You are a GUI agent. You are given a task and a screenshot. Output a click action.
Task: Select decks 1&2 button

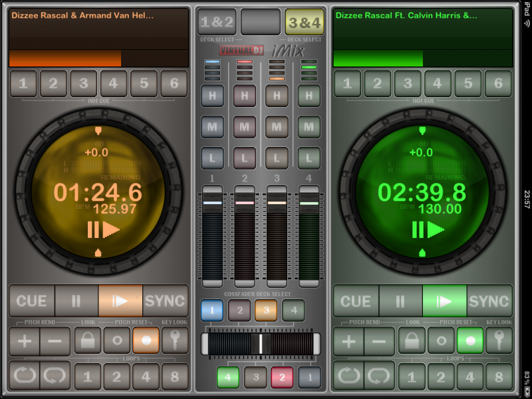click(217, 22)
